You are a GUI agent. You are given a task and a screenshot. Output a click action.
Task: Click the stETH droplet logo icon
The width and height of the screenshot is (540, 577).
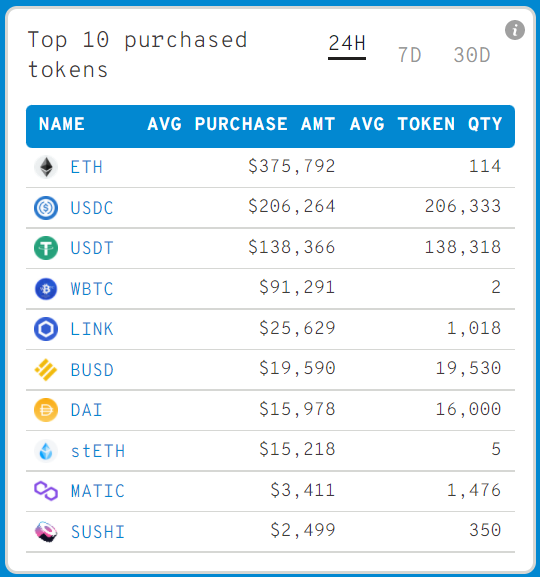46,451
